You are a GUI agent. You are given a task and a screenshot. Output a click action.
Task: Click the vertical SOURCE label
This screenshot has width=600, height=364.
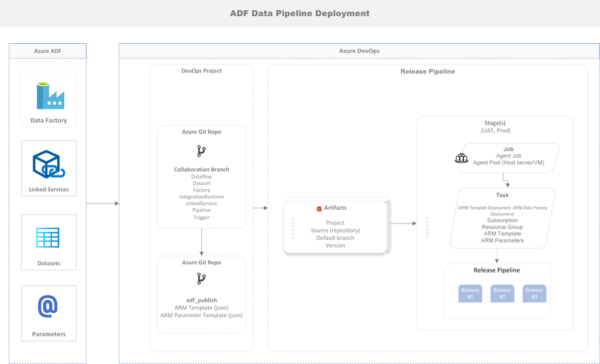(x=293, y=228)
